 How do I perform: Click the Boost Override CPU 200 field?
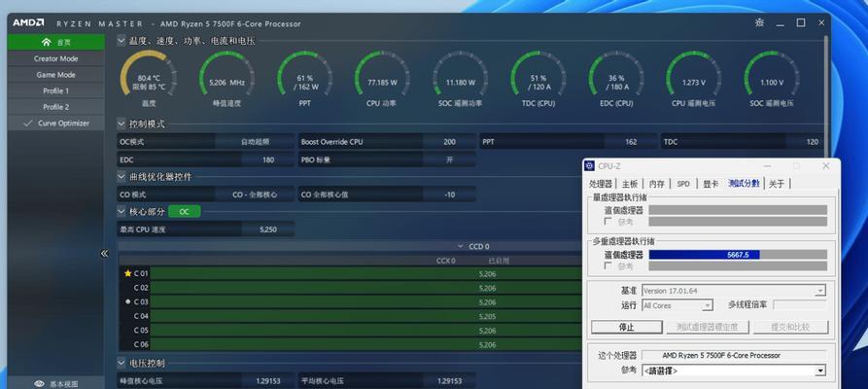pos(387,142)
